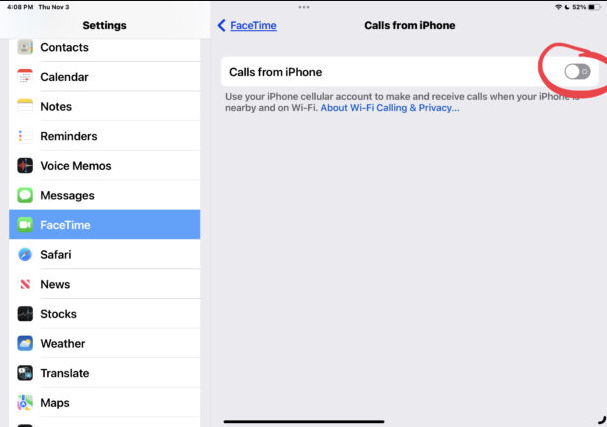
Task: Open the three-dot multitasking menu at the top
Action: click(x=304, y=7)
